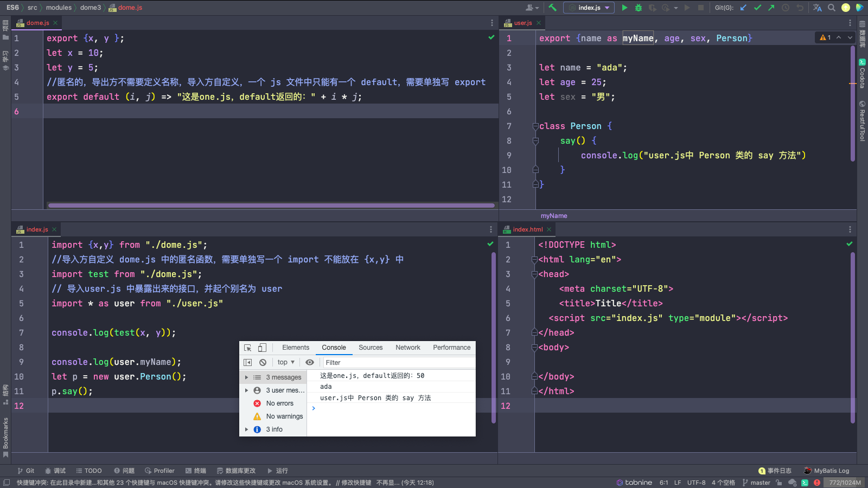
Task: Toggle the live expression eye icon
Action: pos(310,362)
